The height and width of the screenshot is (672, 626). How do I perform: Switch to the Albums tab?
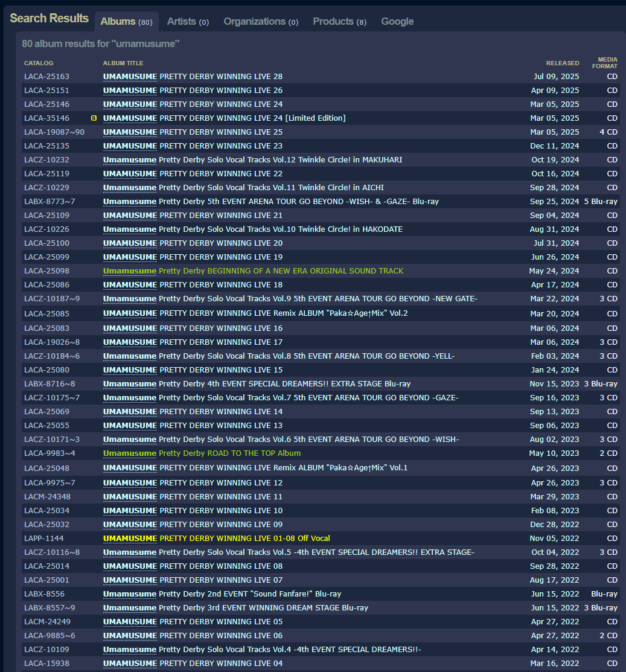[126, 21]
